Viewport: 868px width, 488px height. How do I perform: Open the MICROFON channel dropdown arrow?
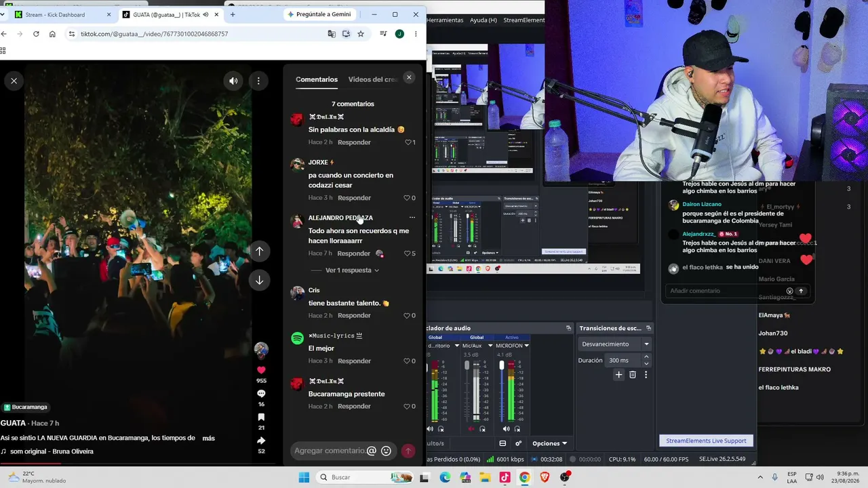526,346
